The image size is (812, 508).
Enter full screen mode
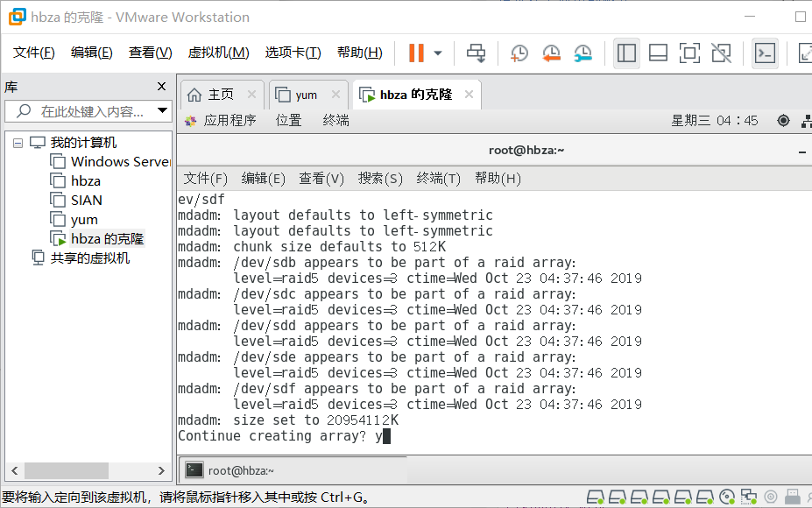689,53
